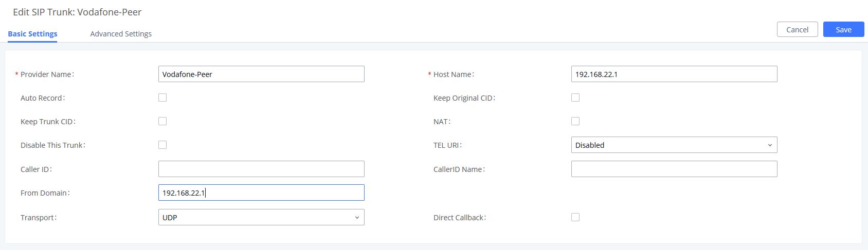Image resolution: width=868 pixels, height=250 pixels.
Task: Click into the From Domain field
Action: click(x=261, y=193)
